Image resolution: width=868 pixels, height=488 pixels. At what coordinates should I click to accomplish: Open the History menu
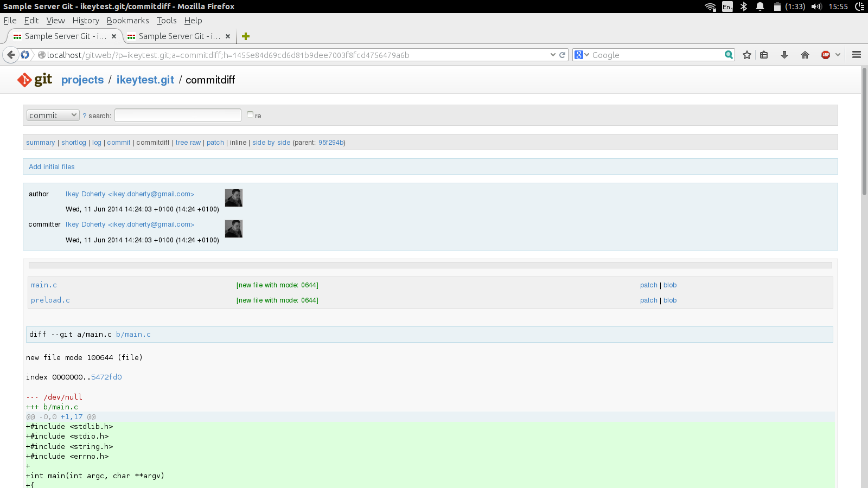[x=86, y=21]
